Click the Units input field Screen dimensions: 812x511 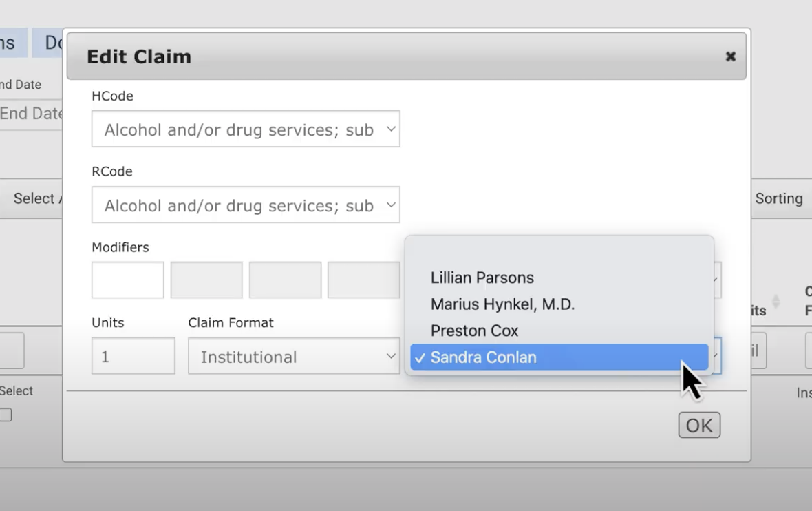pos(133,356)
